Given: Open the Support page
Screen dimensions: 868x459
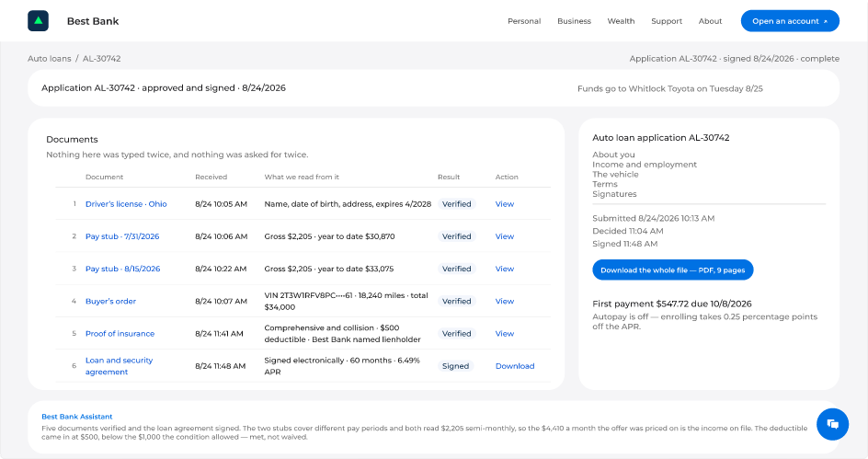Looking at the screenshot, I should click(667, 21).
